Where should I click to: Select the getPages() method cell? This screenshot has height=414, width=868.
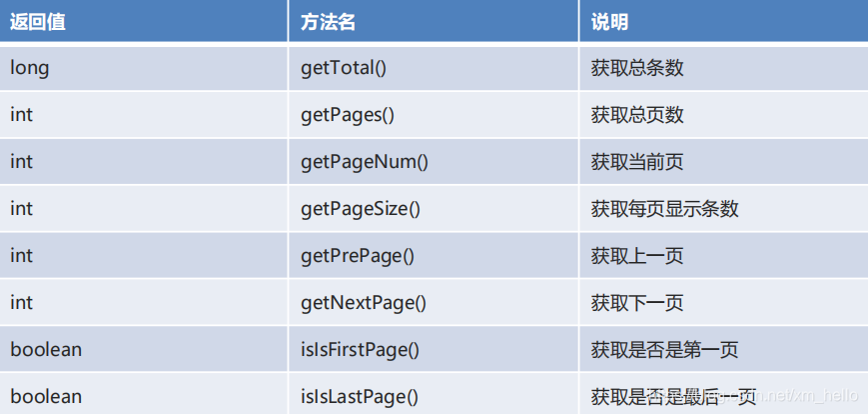click(434, 115)
